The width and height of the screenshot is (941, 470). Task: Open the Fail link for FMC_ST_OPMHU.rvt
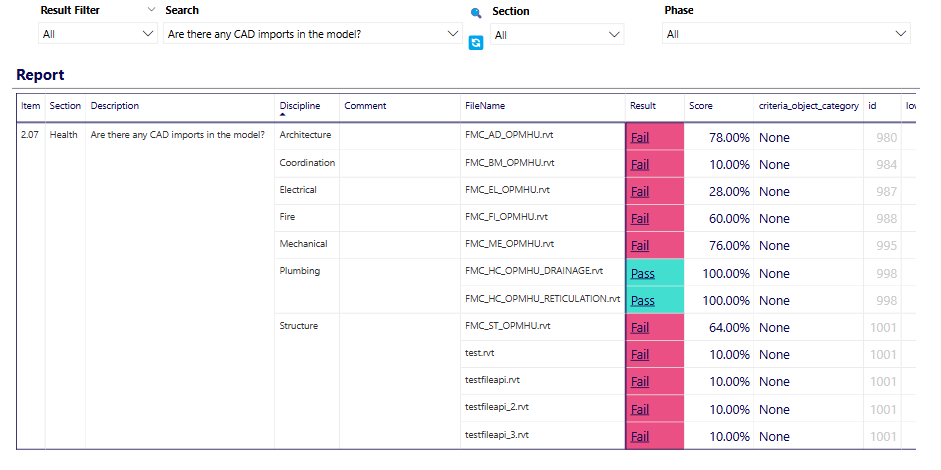click(x=640, y=328)
